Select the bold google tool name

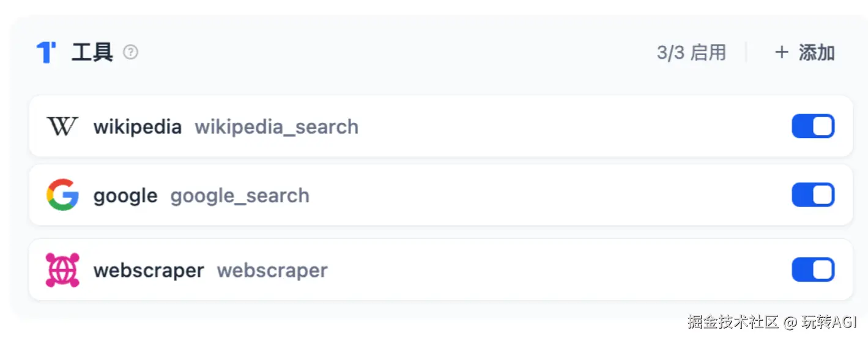coord(125,196)
